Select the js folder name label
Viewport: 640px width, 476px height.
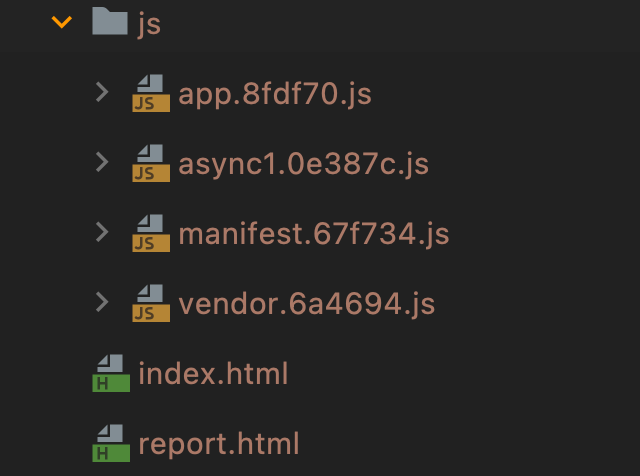click(x=149, y=24)
